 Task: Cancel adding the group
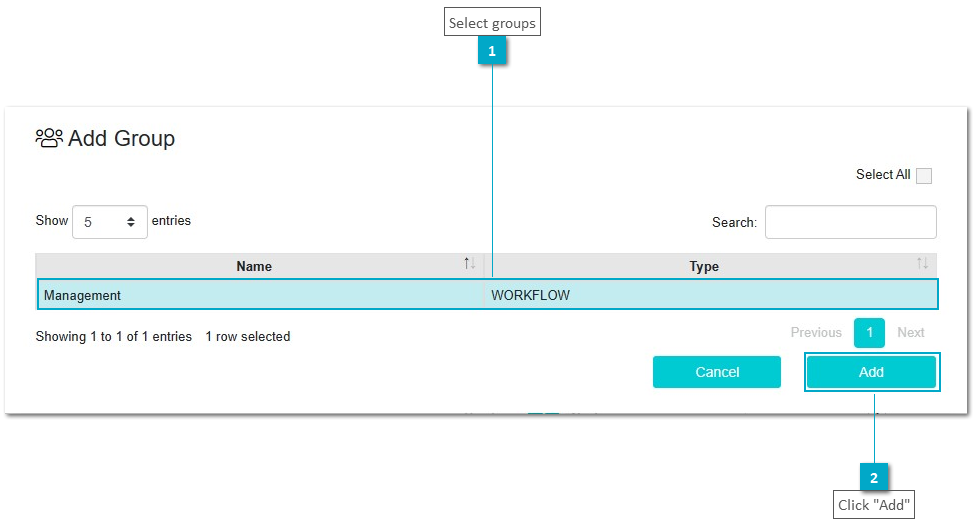pos(716,372)
